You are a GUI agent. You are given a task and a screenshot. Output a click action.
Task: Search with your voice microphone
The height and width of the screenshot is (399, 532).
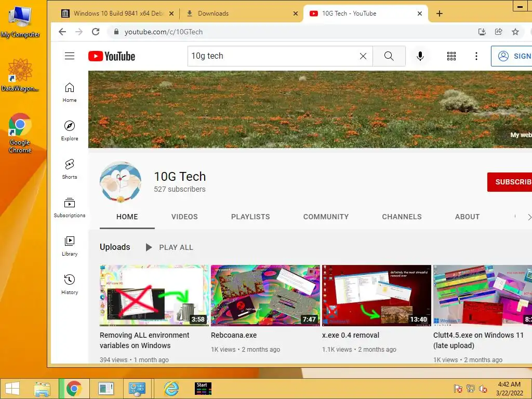[420, 56]
